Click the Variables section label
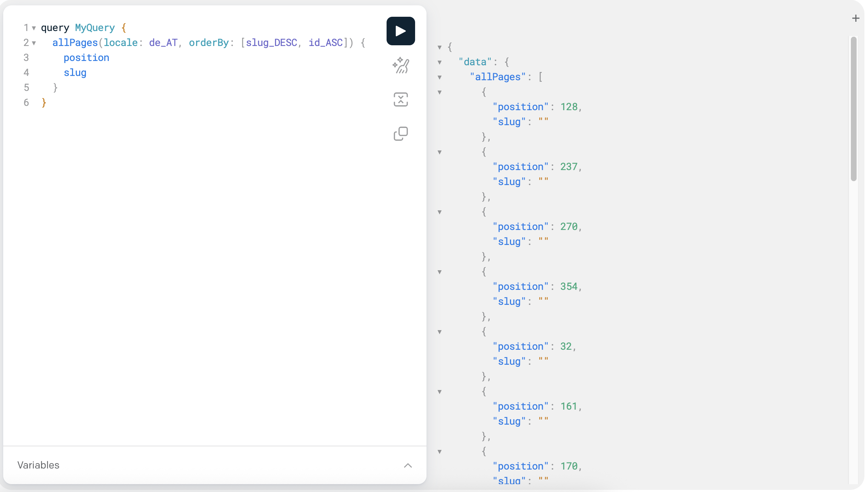 pyautogui.click(x=38, y=465)
